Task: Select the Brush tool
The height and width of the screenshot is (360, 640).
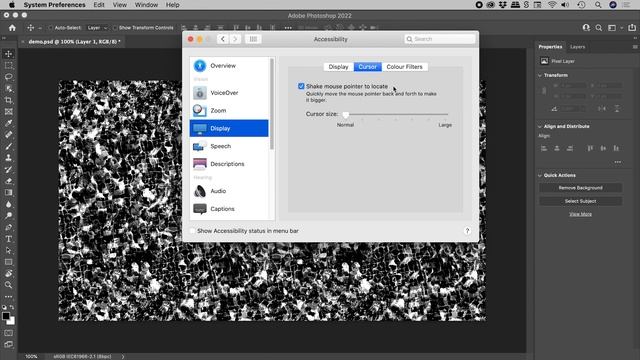Action: pos(9,146)
